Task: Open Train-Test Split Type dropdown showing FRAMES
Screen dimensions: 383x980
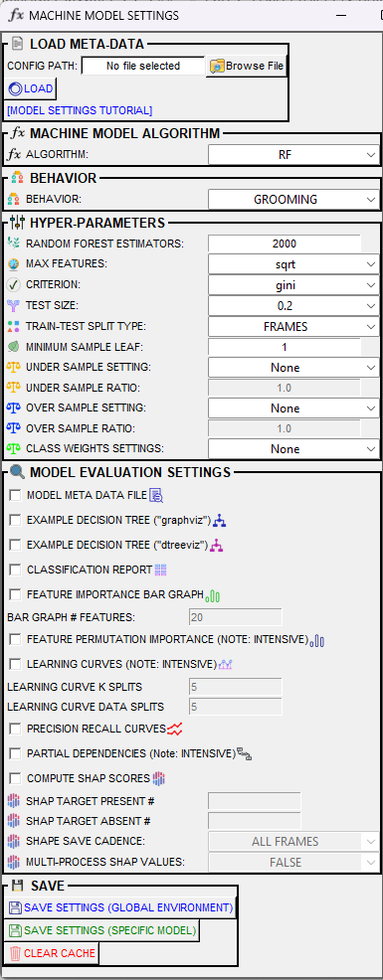Action: tap(293, 326)
